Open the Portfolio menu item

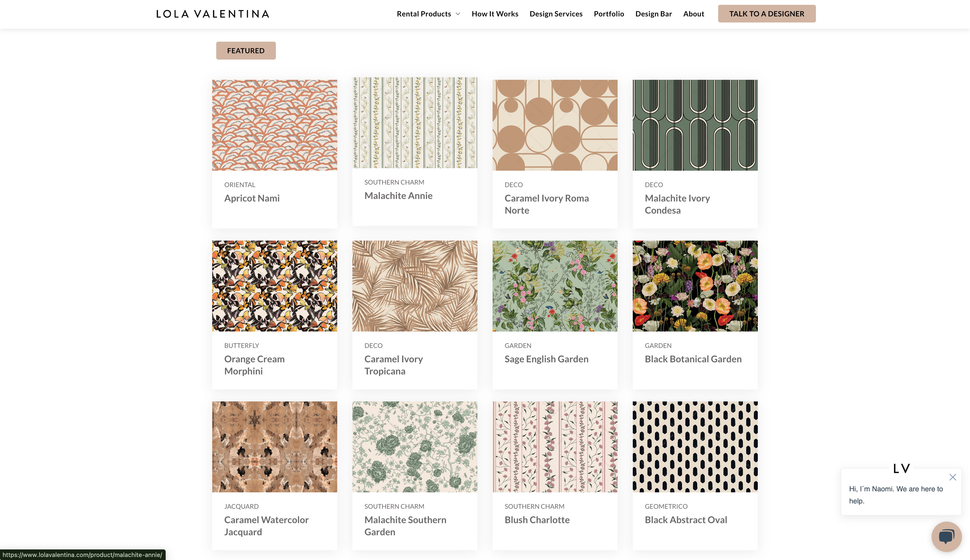(609, 14)
